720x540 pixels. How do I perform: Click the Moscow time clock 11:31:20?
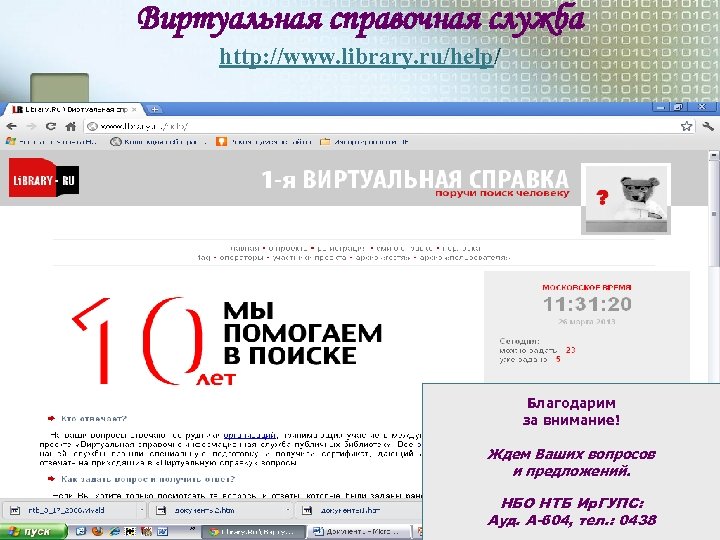tap(587, 304)
